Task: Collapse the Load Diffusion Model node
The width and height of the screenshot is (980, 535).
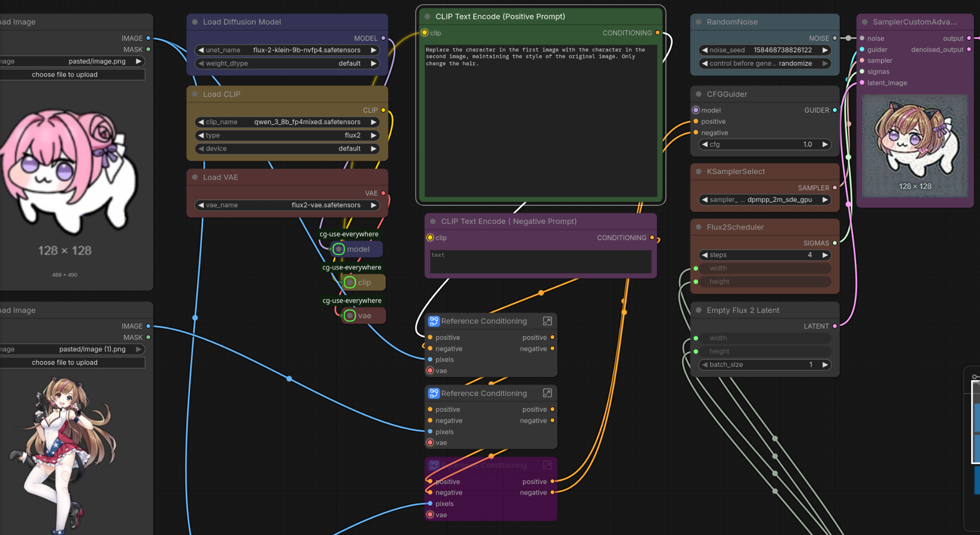Action: coord(195,22)
